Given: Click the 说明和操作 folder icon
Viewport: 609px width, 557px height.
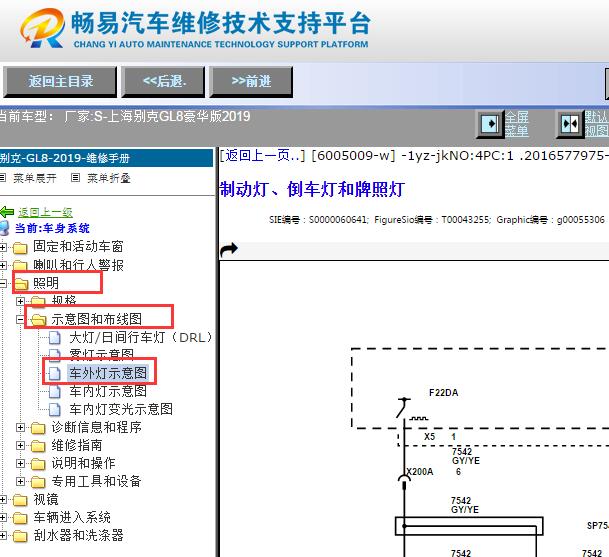Looking at the screenshot, I should [x=38, y=464].
